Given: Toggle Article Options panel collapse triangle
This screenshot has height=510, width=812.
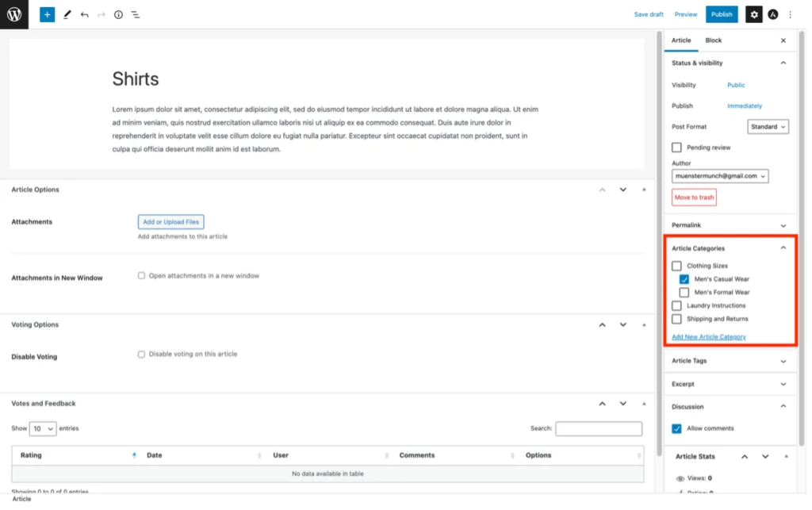Looking at the screenshot, I should pyautogui.click(x=644, y=190).
